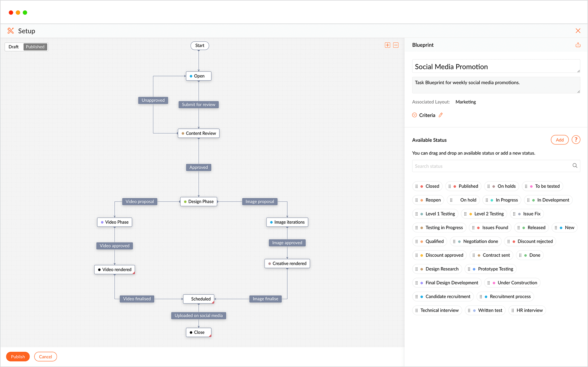Click the search magnifier icon
The height and width of the screenshot is (367, 588).
click(575, 166)
